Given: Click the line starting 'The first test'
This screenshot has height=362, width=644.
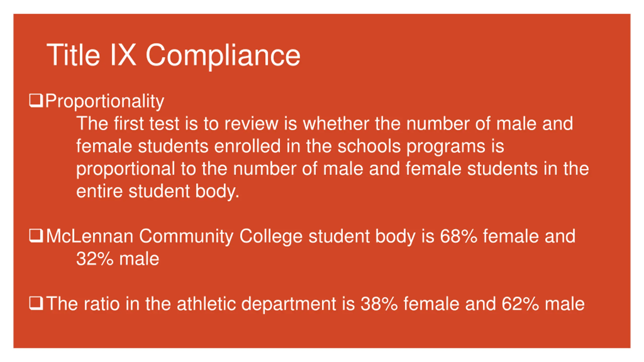Looking at the screenshot, I should coord(325,123).
